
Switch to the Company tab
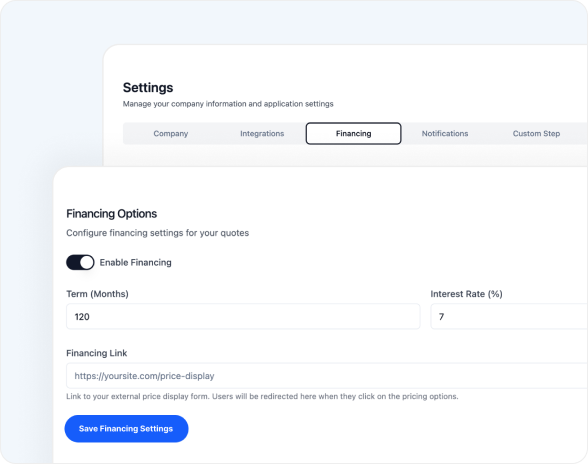pyautogui.click(x=171, y=134)
